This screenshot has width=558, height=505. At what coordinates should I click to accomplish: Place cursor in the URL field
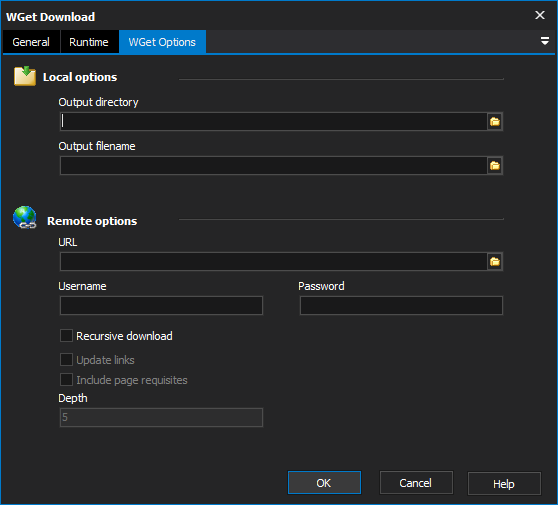[273, 262]
